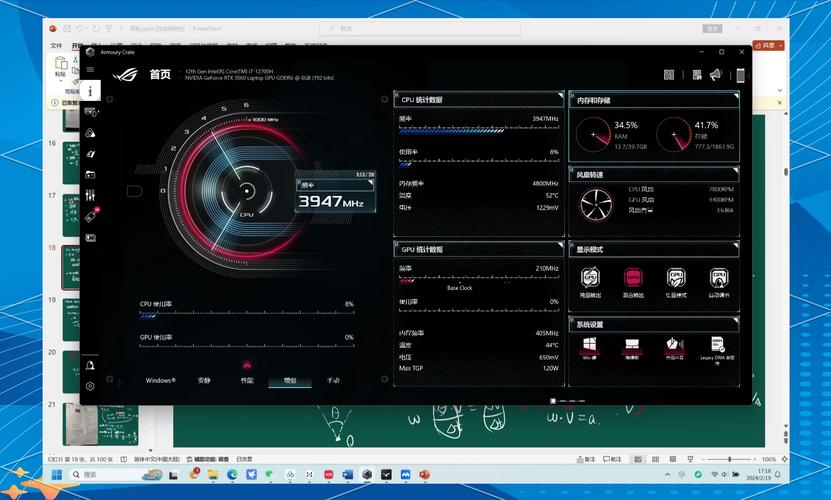The width and height of the screenshot is (831, 500).
Task: Switch PowerPoint to slide sorter view
Action: 656,459
